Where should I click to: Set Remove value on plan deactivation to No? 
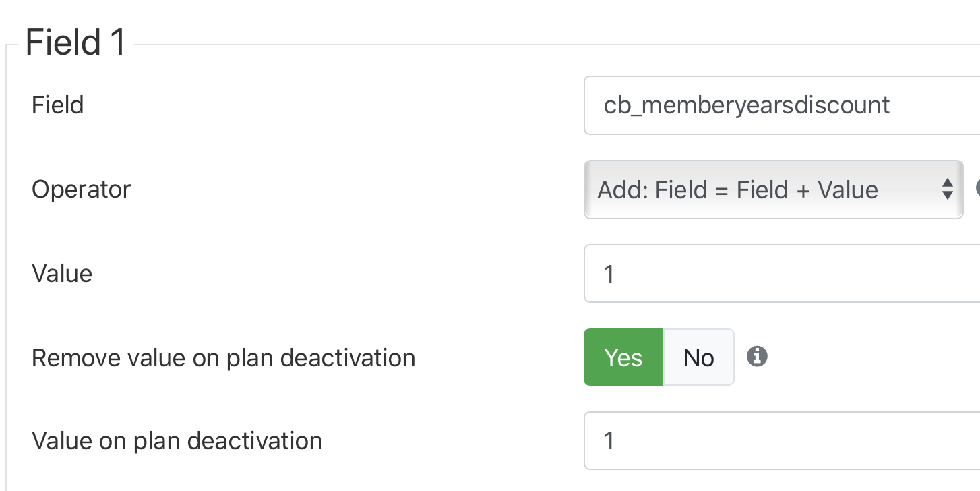click(699, 357)
